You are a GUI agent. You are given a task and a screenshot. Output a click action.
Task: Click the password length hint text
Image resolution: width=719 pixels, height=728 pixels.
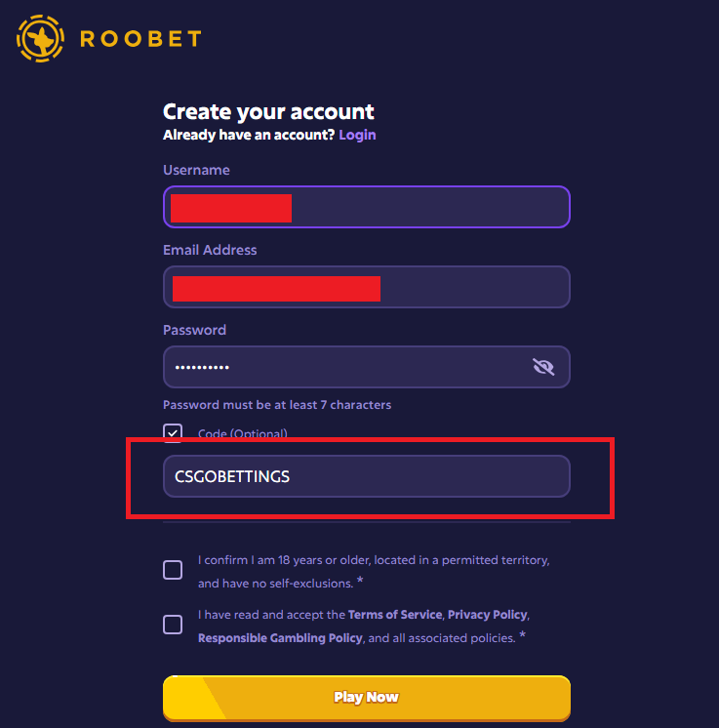(277, 404)
